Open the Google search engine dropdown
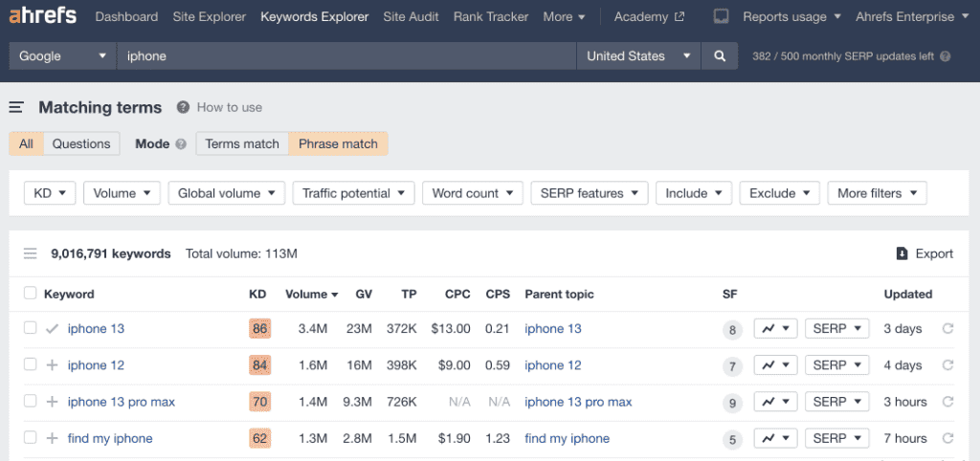Image resolution: width=980 pixels, height=461 pixels. click(62, 56)
